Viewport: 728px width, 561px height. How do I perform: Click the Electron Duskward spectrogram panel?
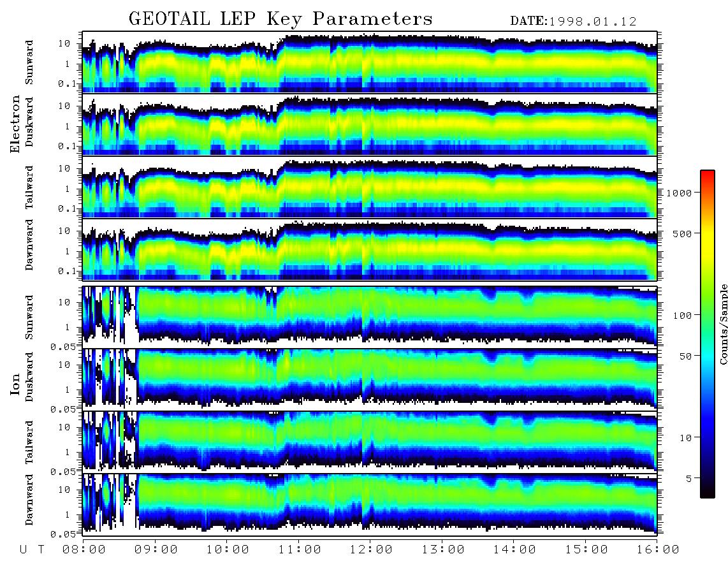pyautogui.click(x=370, y=124)
